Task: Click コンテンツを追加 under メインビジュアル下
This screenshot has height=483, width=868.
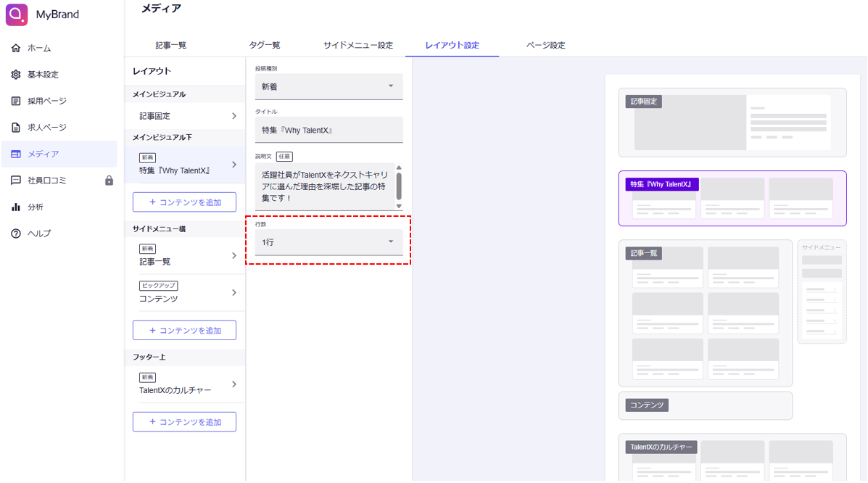Action: pyautogui.click(x=184, y=202)
